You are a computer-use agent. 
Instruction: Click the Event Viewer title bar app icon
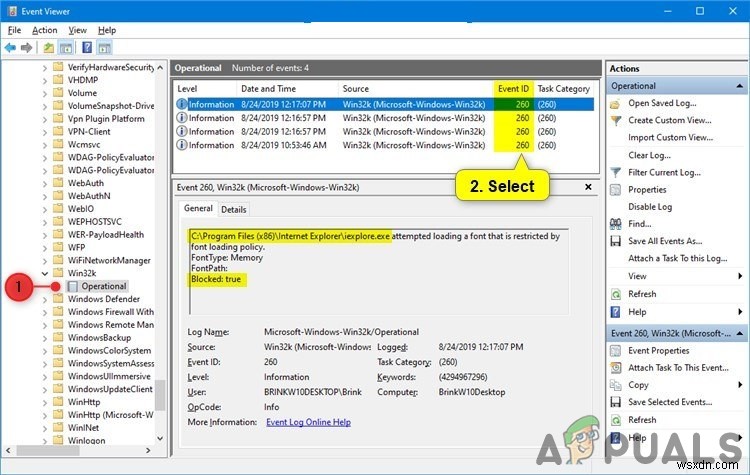pos(11,11)
